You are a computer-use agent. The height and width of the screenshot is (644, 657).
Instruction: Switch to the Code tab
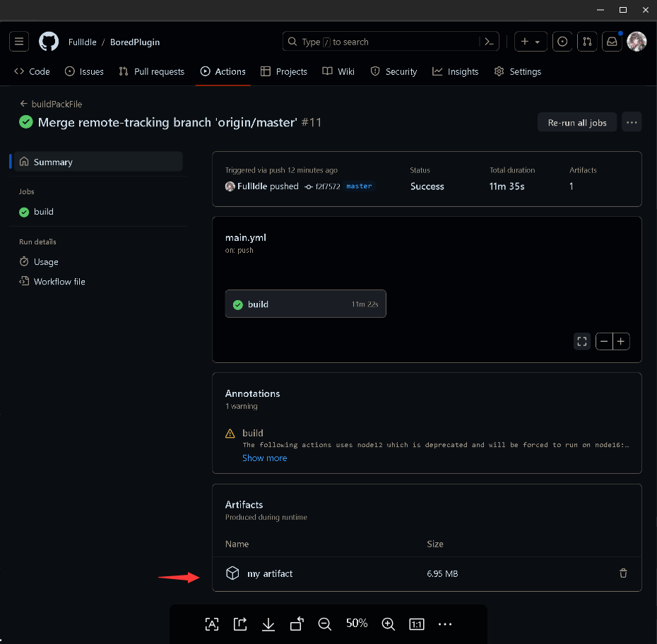coord(32,71)
